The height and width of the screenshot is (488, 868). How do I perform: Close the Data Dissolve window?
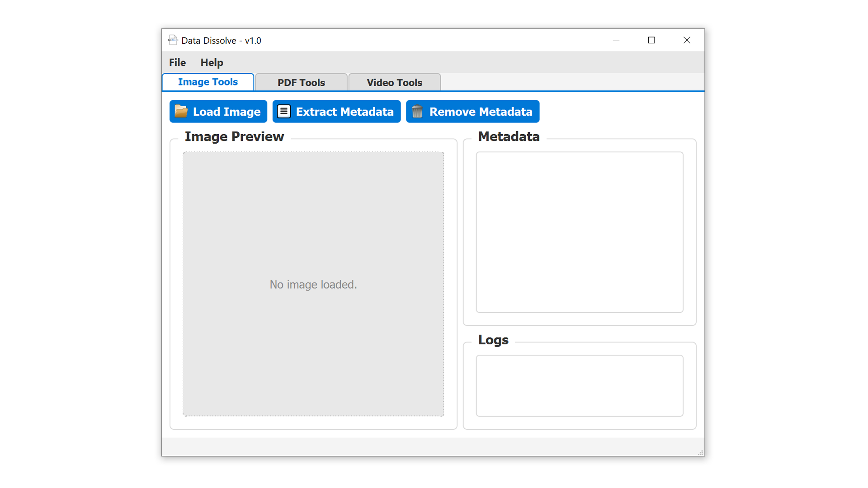click(687, 40)
